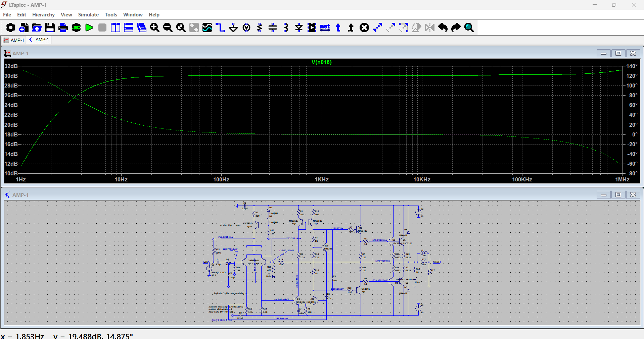
Task: Click the Open file folder icon
Action: (37, 27)
